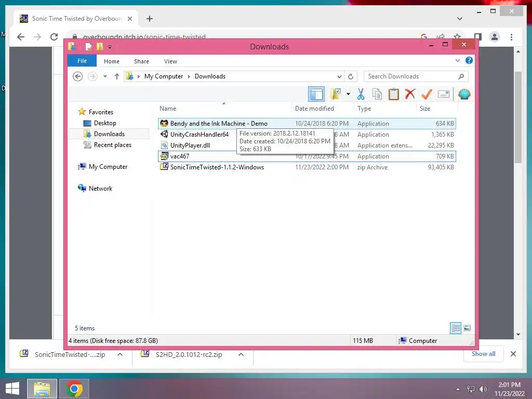
Task: Click the Rename icon in toolbar
Action: click(x=444, y=94)
